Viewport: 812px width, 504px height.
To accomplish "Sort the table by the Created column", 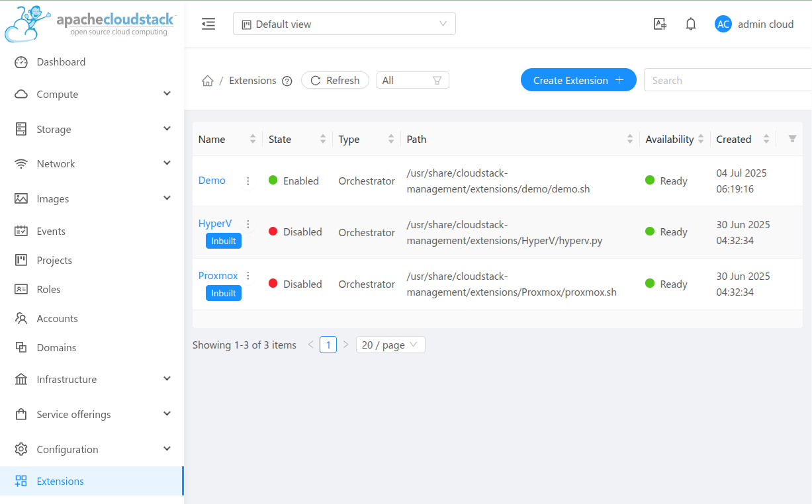I will click(766, 139).
